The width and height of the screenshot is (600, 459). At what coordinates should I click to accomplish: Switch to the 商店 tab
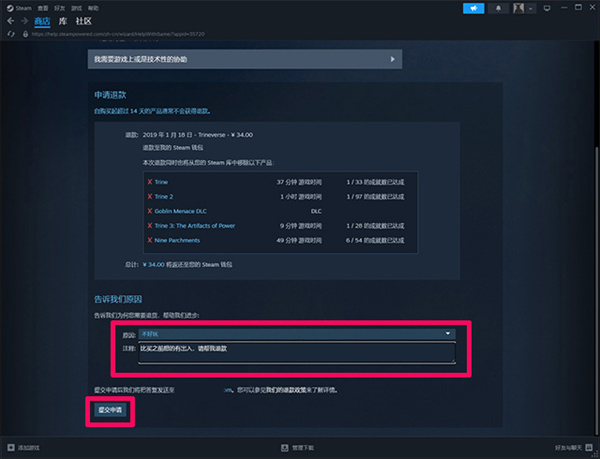(x=42, y=21)
